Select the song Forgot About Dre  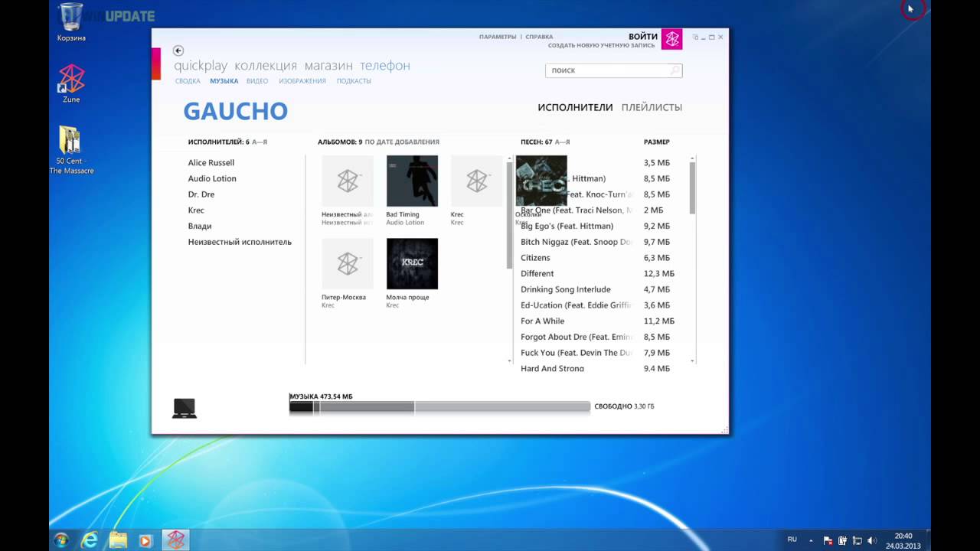pos(577,337)
